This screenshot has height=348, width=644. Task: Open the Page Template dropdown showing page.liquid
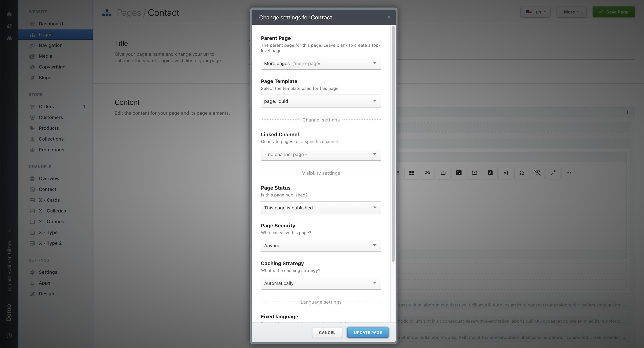pyautogui.click(x=321, y=101)
